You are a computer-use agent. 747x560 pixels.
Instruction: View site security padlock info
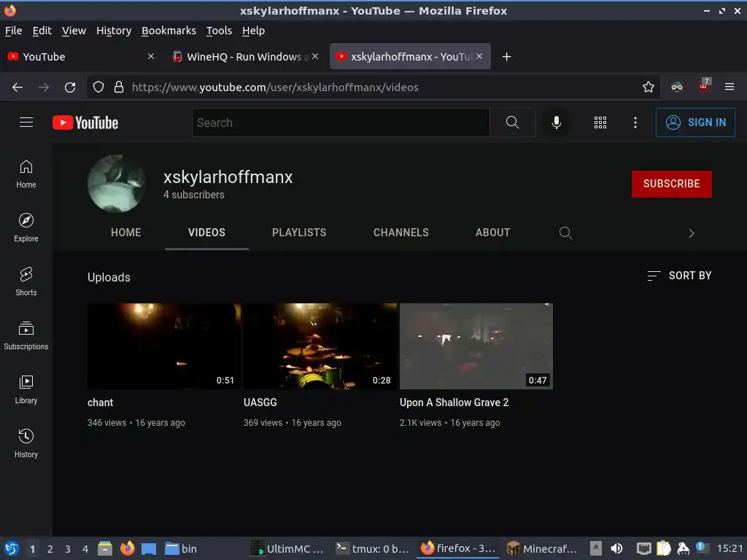pyautogui.click(x=119, y=87)
